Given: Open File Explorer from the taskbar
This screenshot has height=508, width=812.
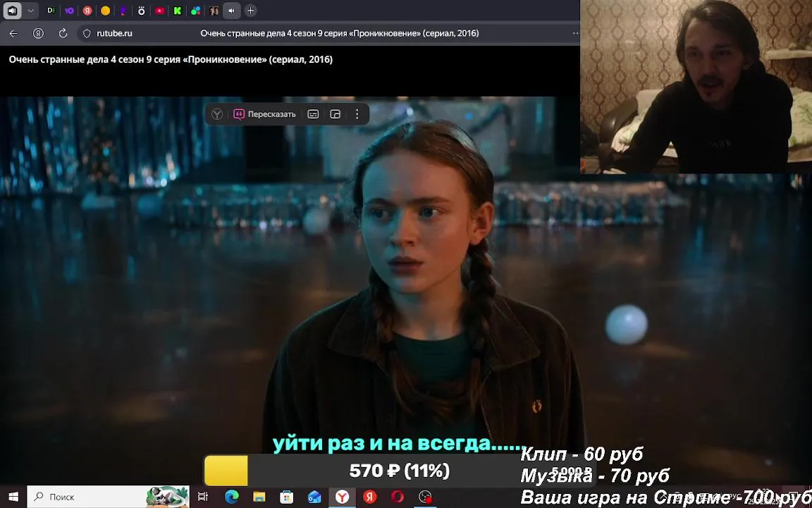Looking at the screenshot, I should 259,497.
